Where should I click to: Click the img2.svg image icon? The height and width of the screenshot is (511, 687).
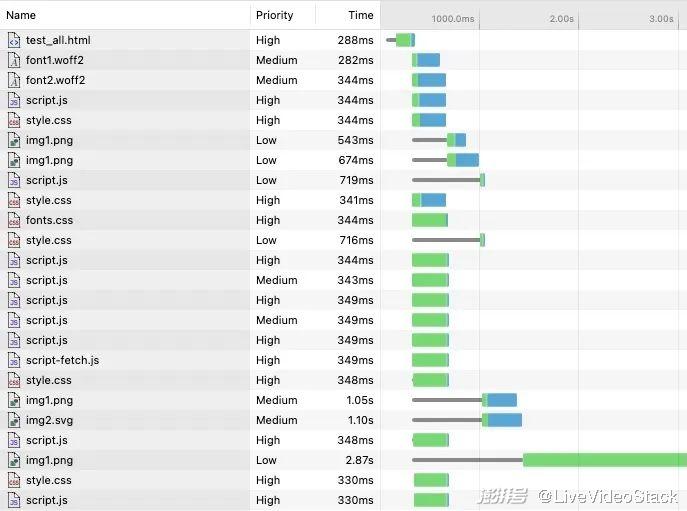point(14,420)
